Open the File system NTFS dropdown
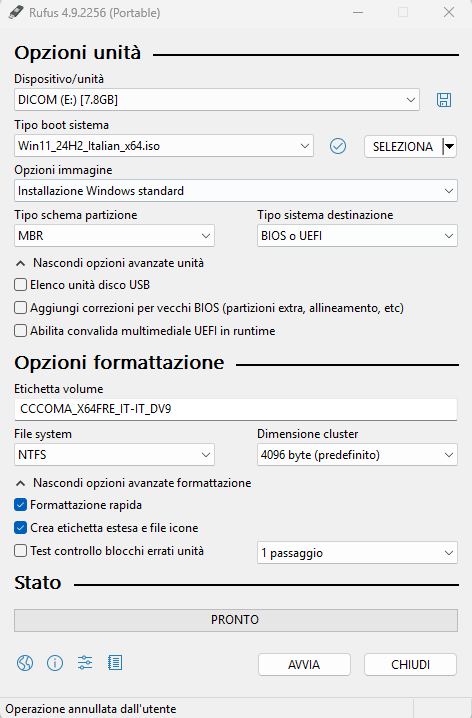The height and width of the screenshot is (718, 472). (114, 454)
